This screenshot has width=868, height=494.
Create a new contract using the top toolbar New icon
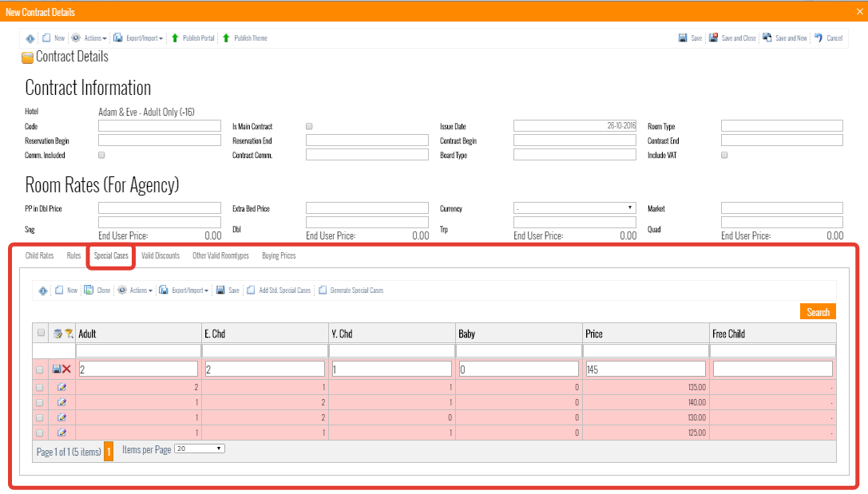point(46,38)
